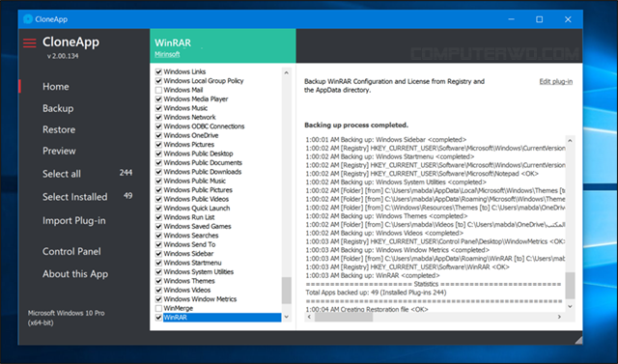The height and width of the screenshot is (364, 618).
Task: Click the 'Total Apps backed up: 49' line
Action: click(376, 293)
